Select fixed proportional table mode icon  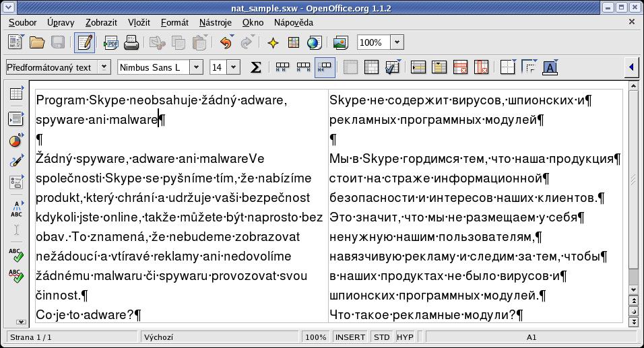click(x=304, y=67)
